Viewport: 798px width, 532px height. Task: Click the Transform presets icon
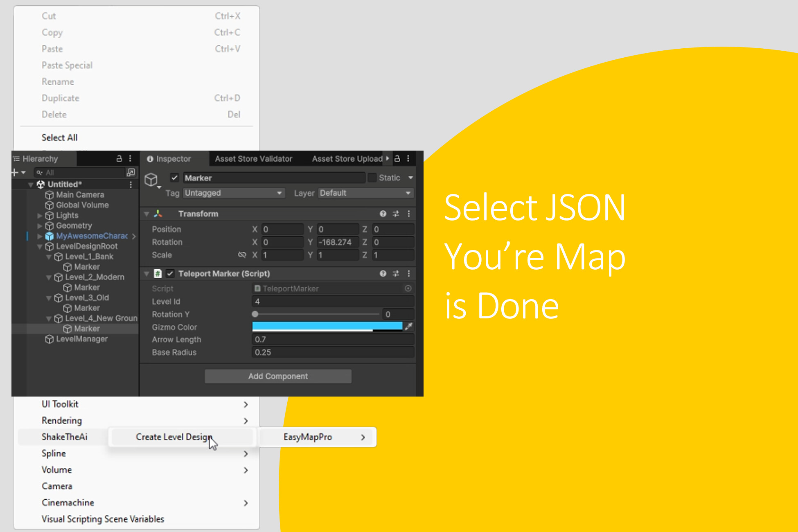[396, 213]
